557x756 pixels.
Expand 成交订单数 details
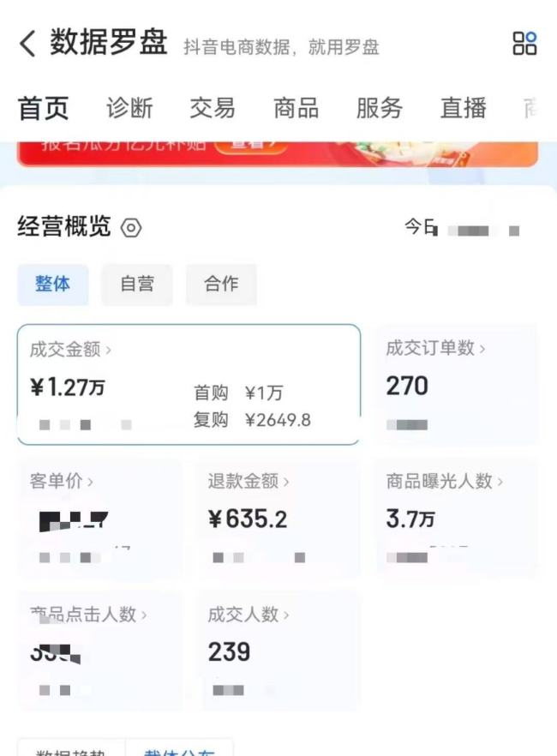482,348
